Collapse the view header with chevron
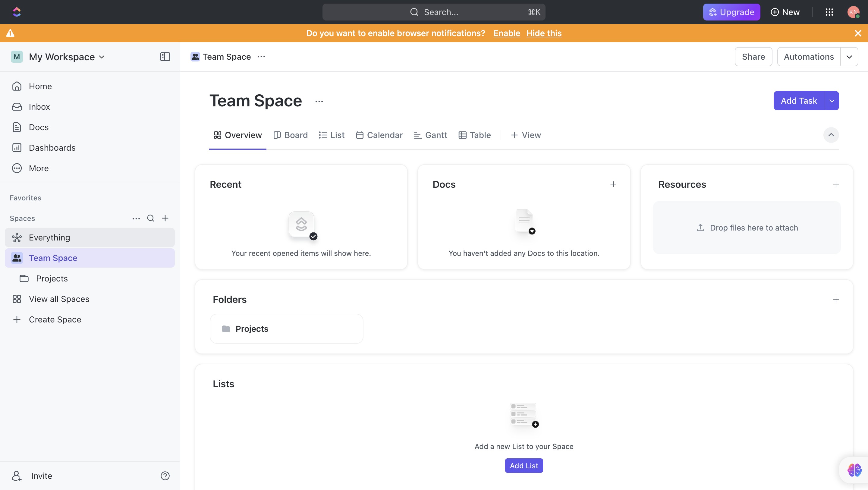Viewport: 868px width, 490px height. pyautogui.click(x=831, y=135)
